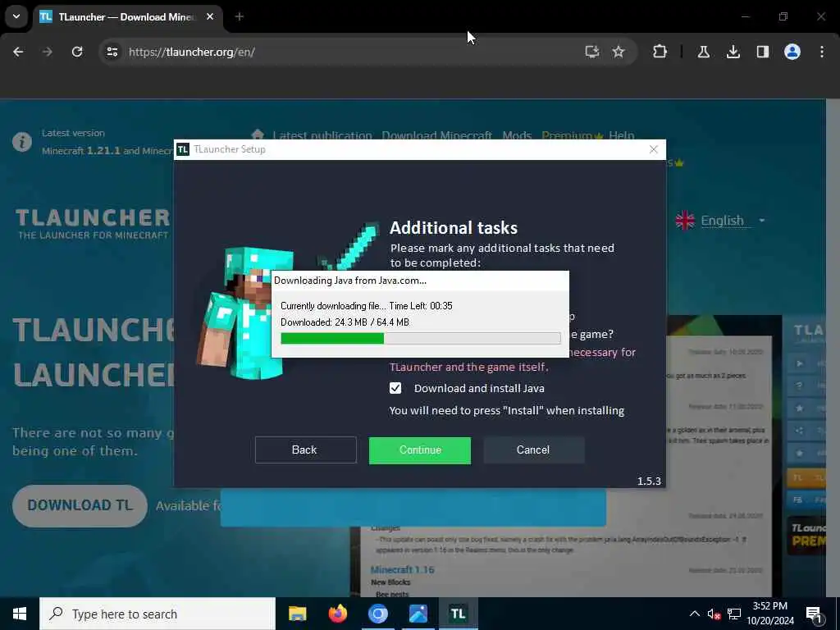Open a new browser tab
This screenshot has width=840, height=630.
point(239,16)
